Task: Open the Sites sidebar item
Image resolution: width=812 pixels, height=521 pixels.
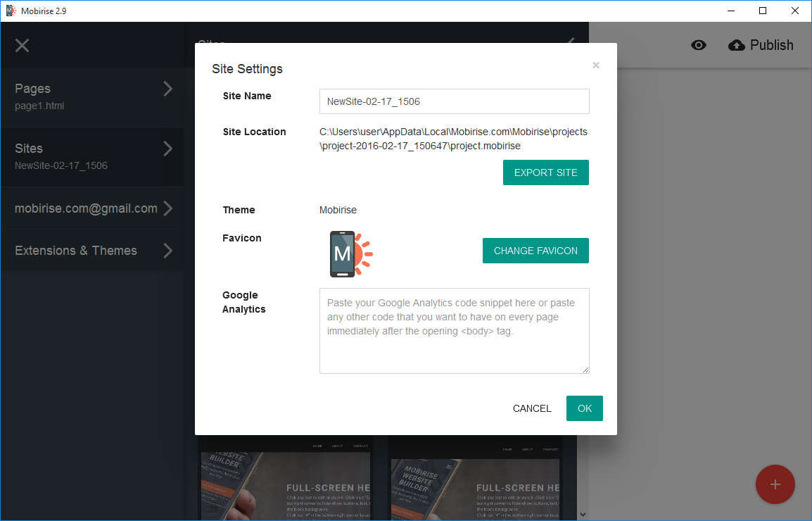Action: (x=92, y=157)
